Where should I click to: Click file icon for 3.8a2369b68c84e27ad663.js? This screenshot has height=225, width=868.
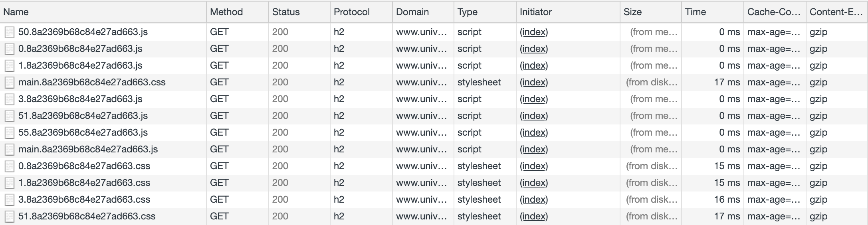click(9, 99)
